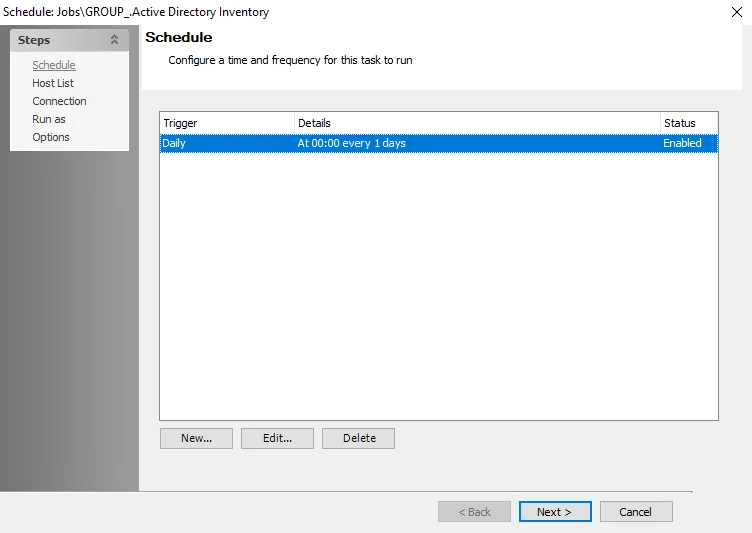Create a new schedule with New...
752x533 pixels.
196,438
